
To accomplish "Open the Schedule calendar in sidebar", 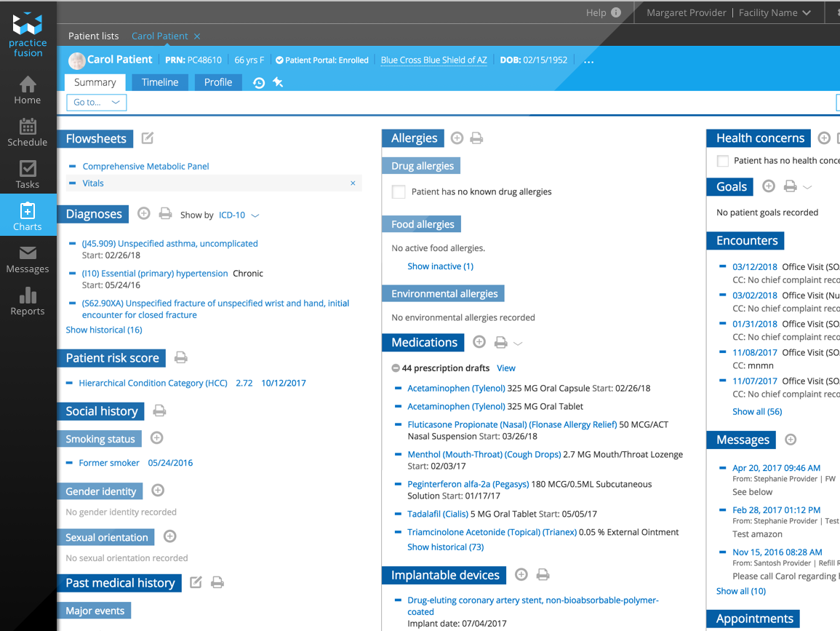I will pyautogui.click(x=28, y=132).
